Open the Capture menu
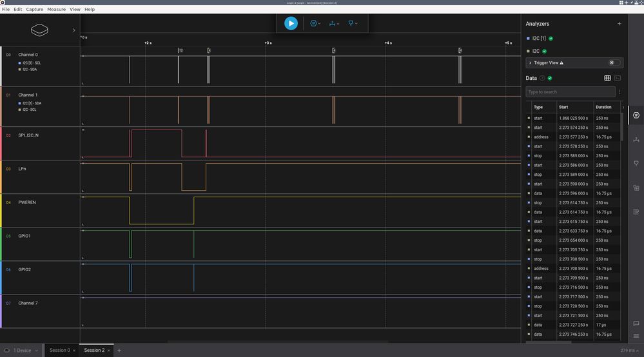Image resolution: width=644 pixels, height=357 pixels. point(35,10)
